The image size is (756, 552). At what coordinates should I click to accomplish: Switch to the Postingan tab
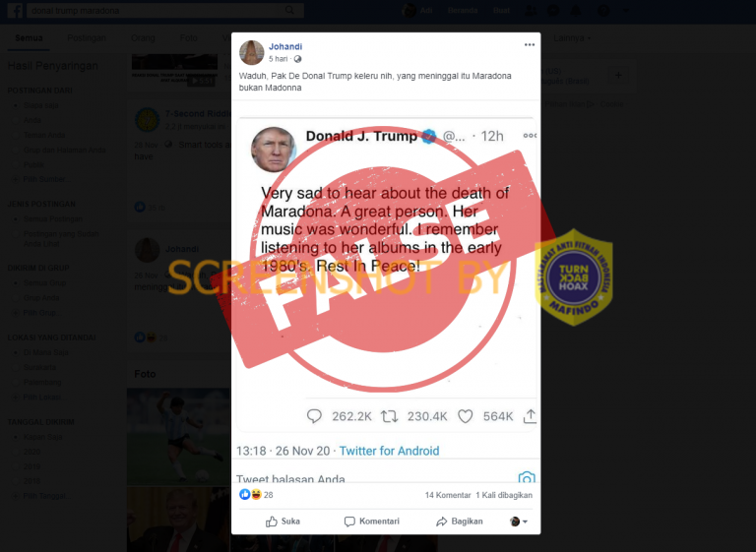(87, 38)
